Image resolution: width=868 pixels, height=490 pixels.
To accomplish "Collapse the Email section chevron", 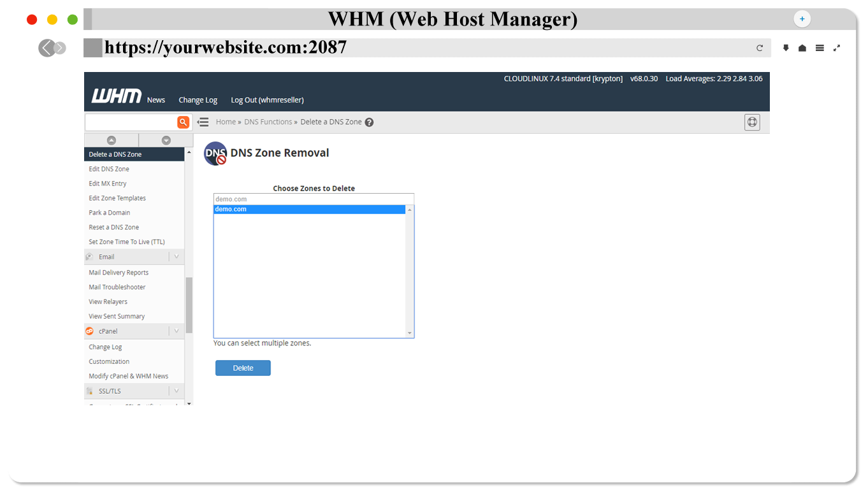I will (x=177, y=257).
